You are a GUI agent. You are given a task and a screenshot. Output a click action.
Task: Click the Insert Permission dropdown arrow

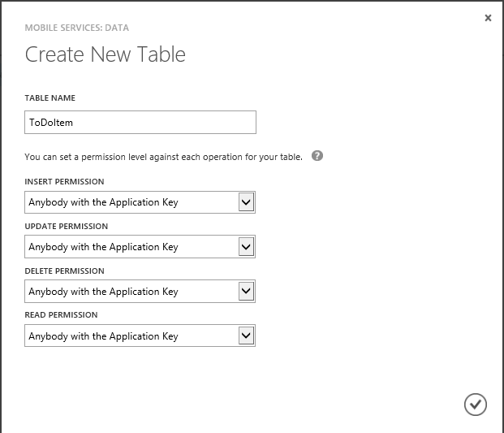[x=247, y=202]
